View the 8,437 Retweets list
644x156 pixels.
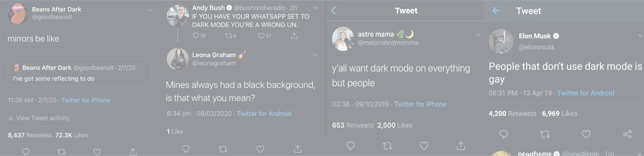coord(30,135)
